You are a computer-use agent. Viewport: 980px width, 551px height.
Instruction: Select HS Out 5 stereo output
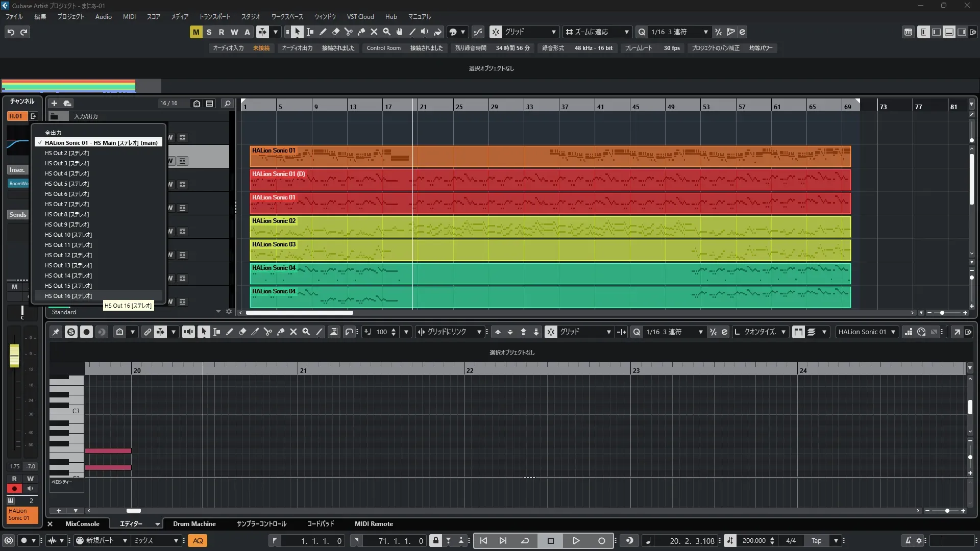click(x=67, y=184)
